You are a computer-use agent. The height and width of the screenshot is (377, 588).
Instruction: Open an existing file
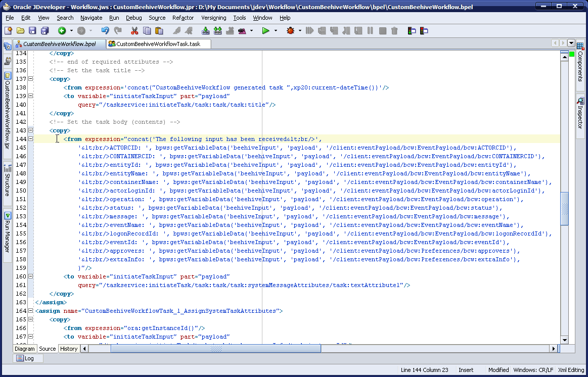(20, 30)
